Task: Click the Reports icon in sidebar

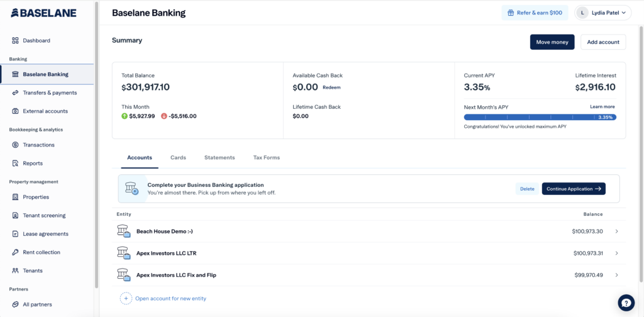Action: point(15,163)
